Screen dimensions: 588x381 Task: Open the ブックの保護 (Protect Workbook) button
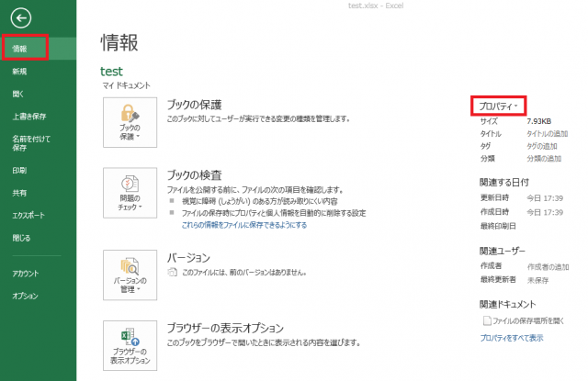point(131,121)
